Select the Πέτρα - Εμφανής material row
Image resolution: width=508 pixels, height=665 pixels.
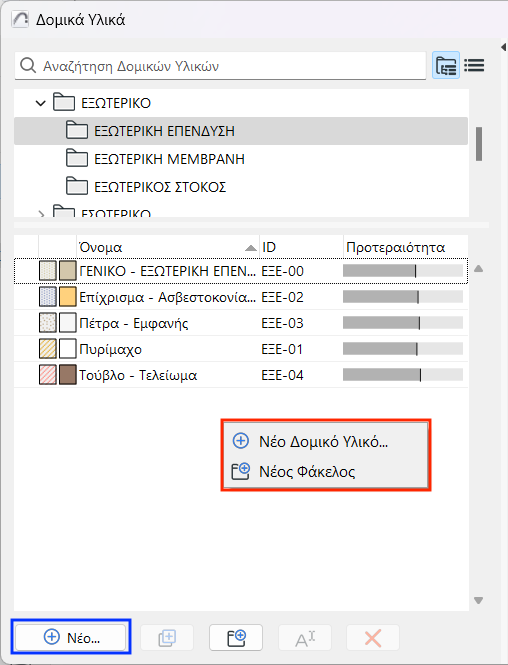point(241,323)
